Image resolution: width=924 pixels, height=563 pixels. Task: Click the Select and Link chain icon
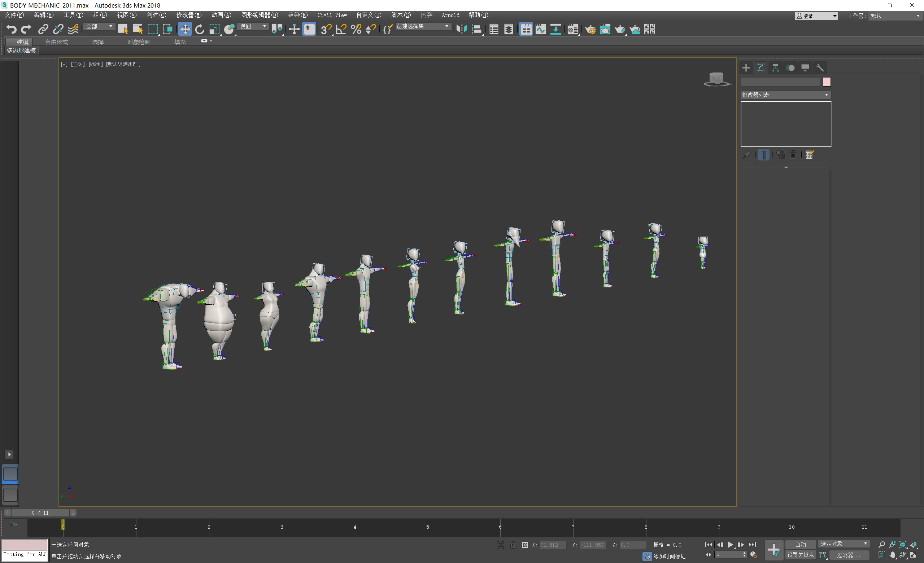[x=43, y=29]
